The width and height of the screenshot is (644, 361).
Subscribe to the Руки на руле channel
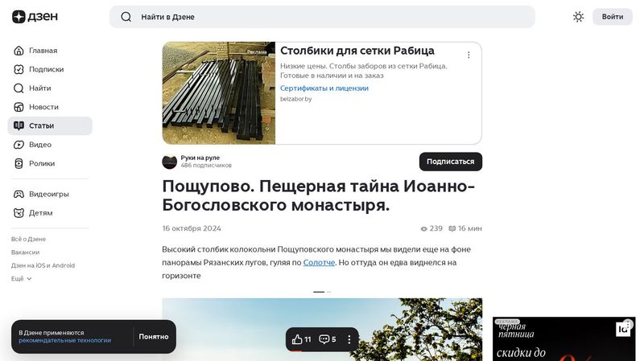coord(450,162)
